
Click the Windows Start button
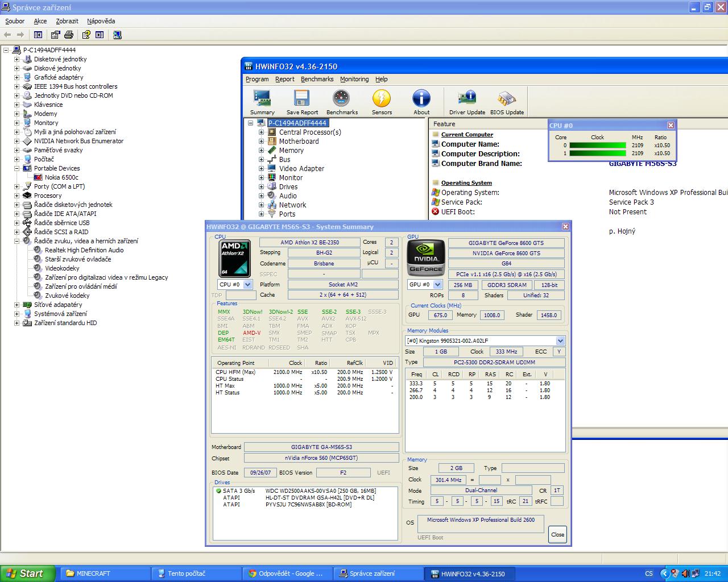(28, 573)
